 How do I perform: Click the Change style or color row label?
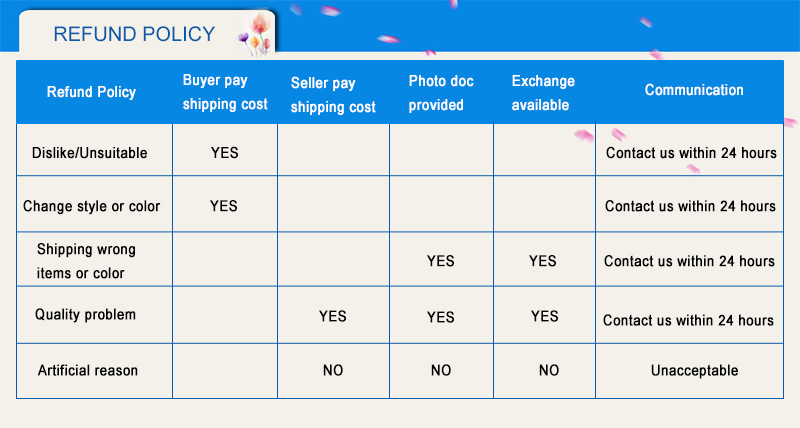point(91,206)
